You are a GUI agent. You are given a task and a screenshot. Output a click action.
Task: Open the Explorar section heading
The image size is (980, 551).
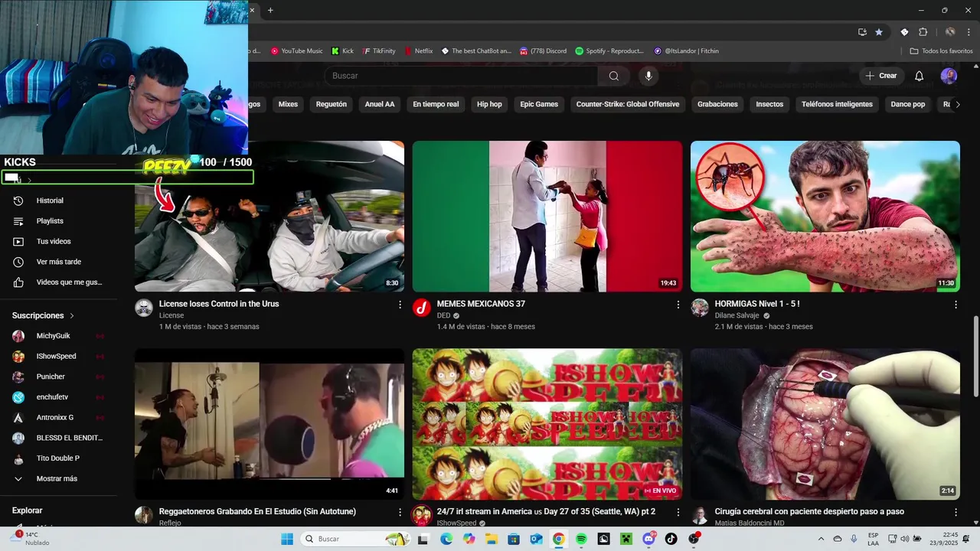click(28, 510)
